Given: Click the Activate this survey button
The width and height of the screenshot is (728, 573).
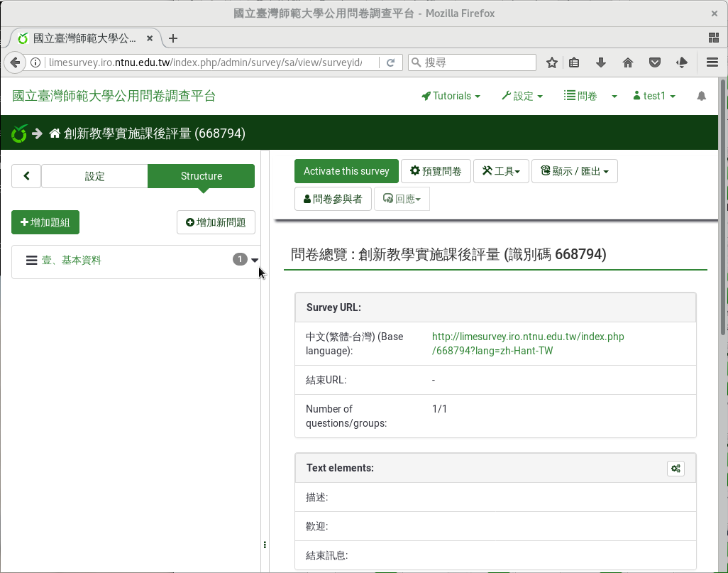Looking at the screenshot, I should coord(346,171).
